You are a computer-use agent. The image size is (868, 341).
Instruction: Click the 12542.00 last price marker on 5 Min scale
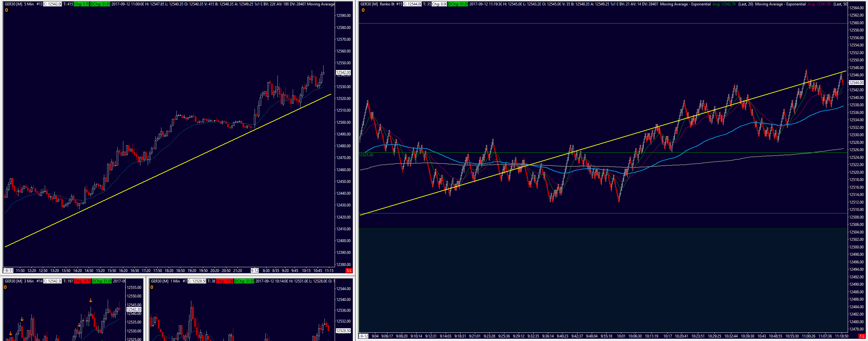pyautogui.click(x=343, y=72)
